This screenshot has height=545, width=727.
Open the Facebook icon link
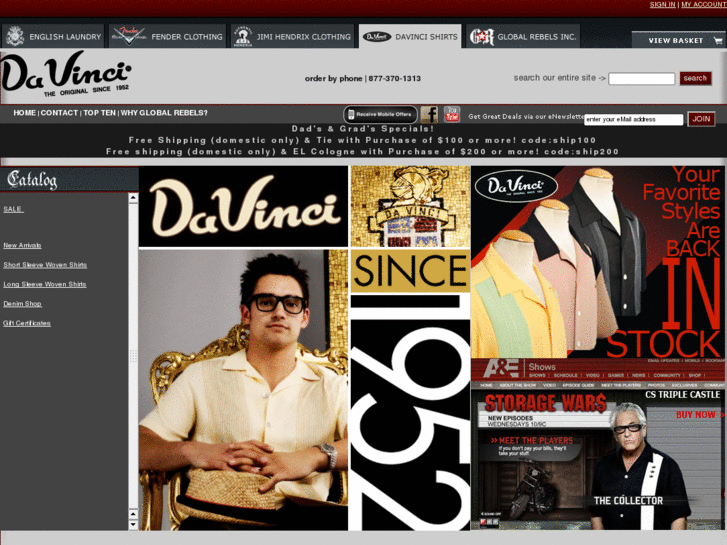pyautogui.click(x=429, y=115)
